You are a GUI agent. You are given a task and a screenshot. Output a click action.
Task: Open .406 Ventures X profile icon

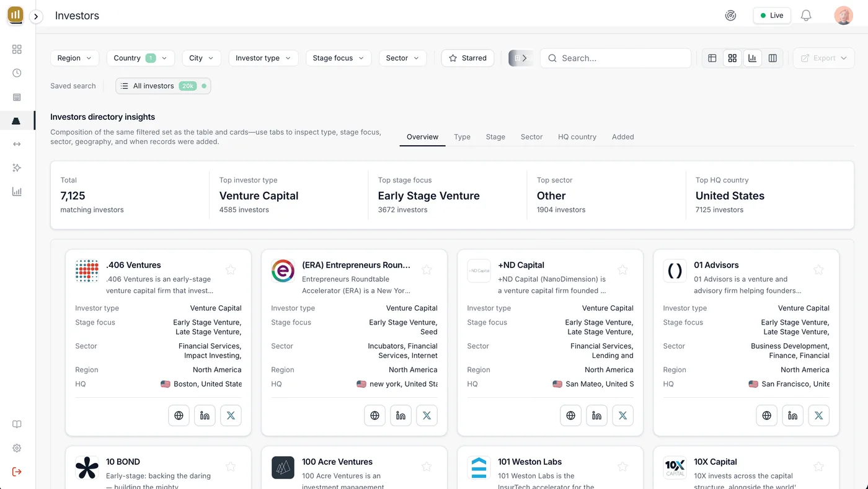pyautogui.click(x=231, y=415)
